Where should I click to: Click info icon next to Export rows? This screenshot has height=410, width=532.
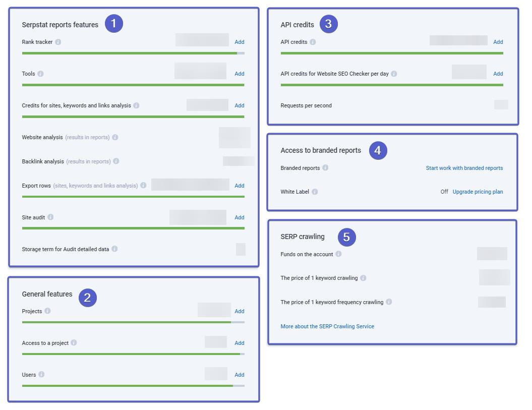143,185
